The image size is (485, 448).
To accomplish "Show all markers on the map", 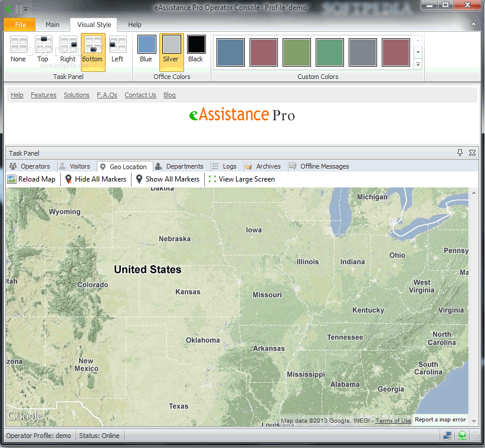I will point(168,179).
